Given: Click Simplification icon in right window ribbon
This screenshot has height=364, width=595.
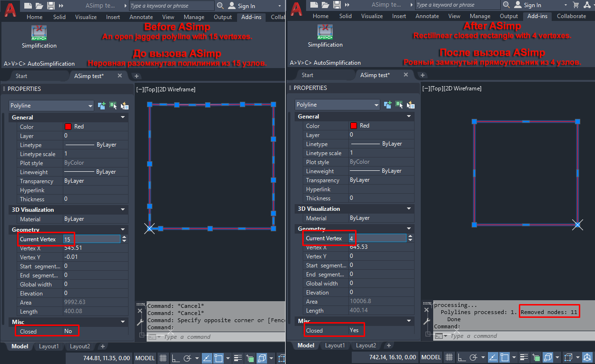Looking at the screenshot, I should click(325, 32).
